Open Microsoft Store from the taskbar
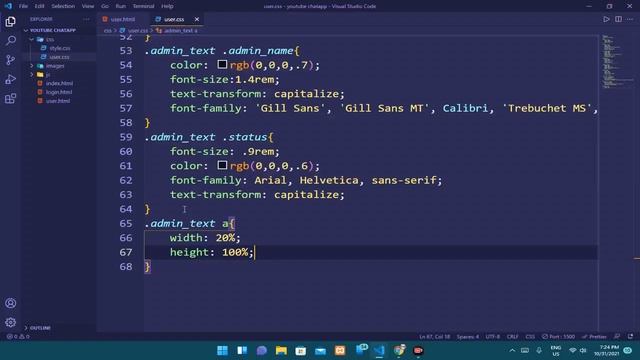This screenshot has width=640, height=360. click(301, 350)
